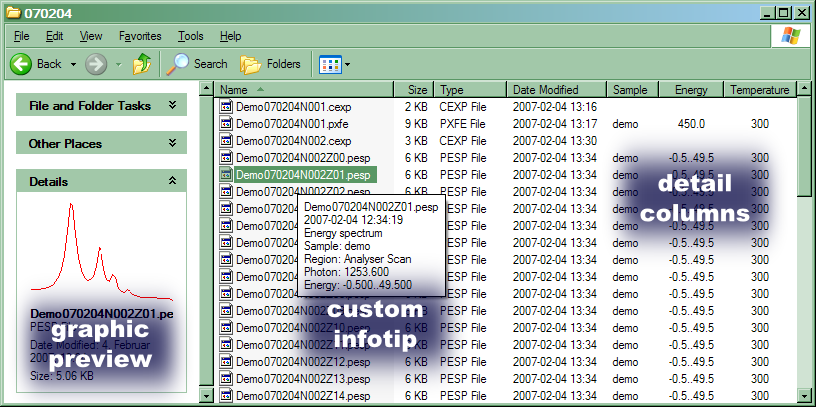816x407 pixels.
Task: Open the Back history dropdown arrow
Action: pos(73,65)
